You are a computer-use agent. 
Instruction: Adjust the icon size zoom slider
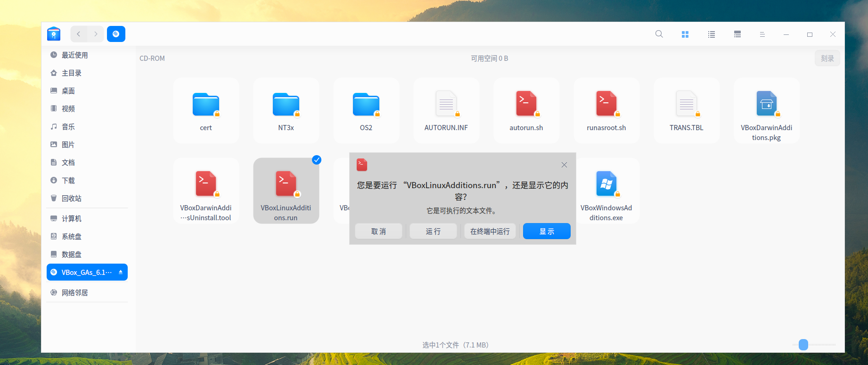point(803,345)
